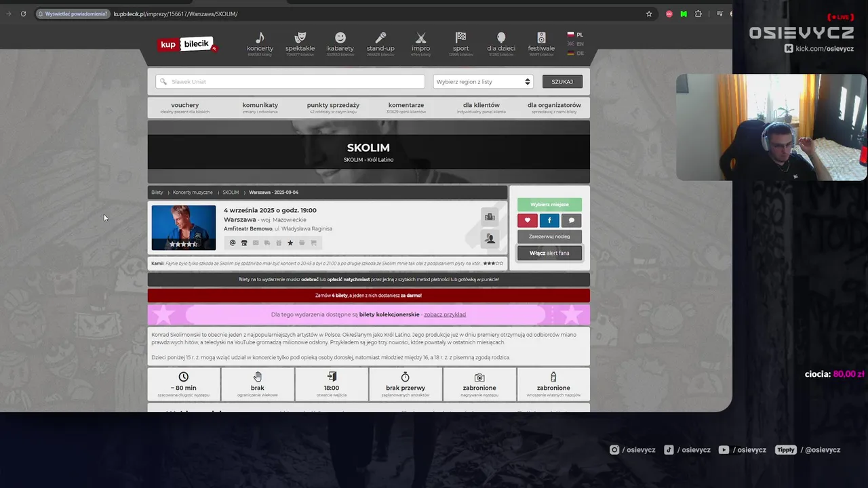Click the 18:00 entrance opening tile
Image resolution: width=868 pixels, height=488 pixels.
pos(332,384)
